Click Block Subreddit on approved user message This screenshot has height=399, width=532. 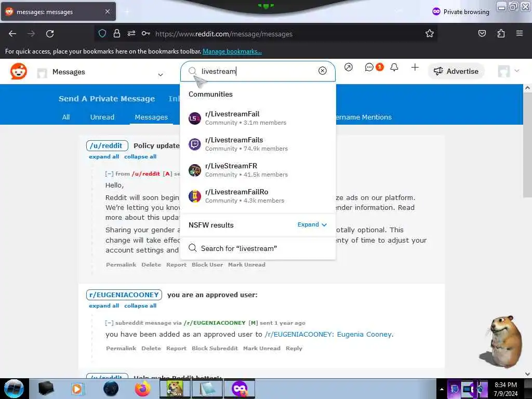click(215, 349)
